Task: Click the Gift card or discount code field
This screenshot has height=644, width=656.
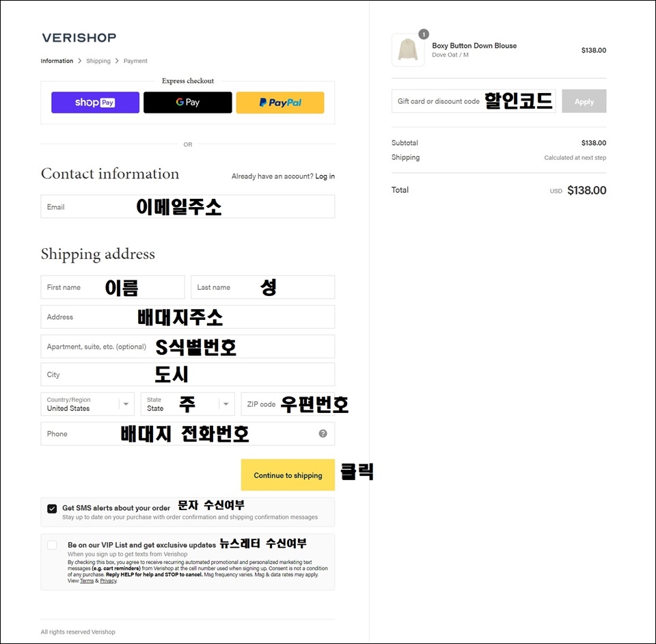Action: pos(474,101)
